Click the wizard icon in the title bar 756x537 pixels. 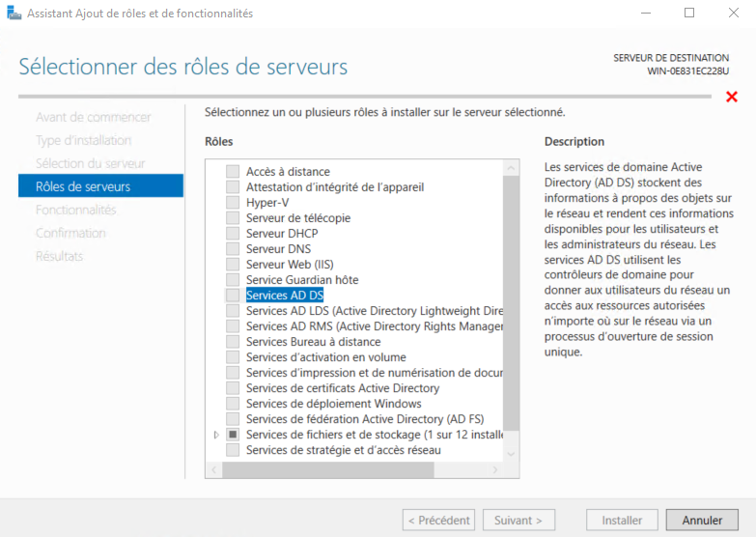click(x=14, y=13)
